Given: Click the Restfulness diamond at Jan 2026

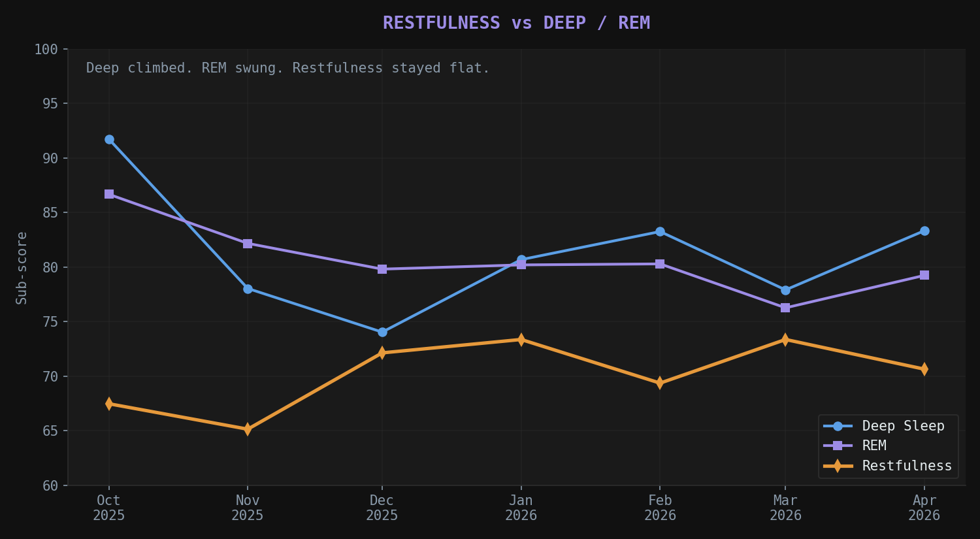Looking at the screenshot, I should click(521, 340).
